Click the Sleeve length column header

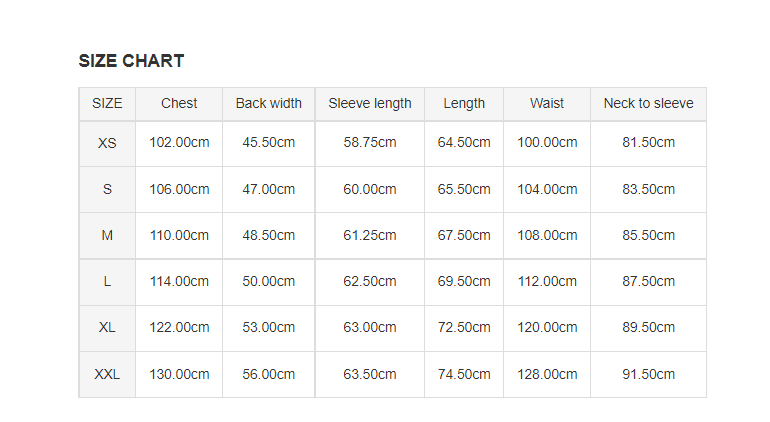click(370, 104)
